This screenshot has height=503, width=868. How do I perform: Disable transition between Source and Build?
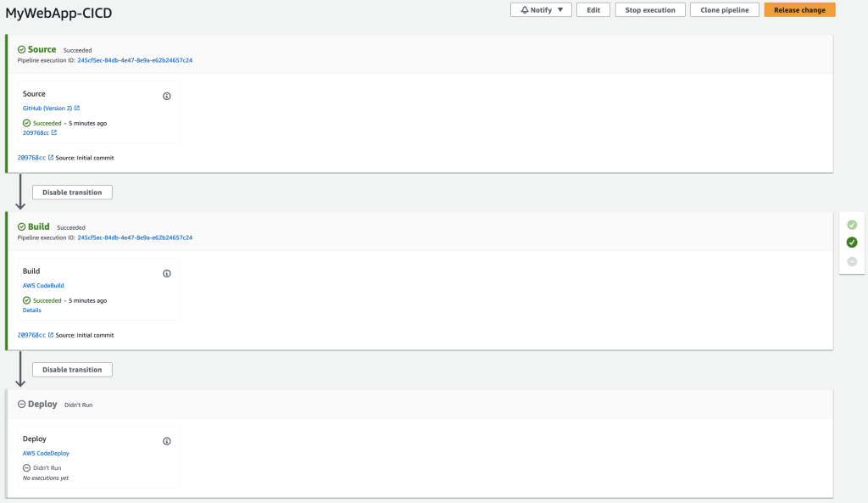pyautogui.click(x=72, y=193)
